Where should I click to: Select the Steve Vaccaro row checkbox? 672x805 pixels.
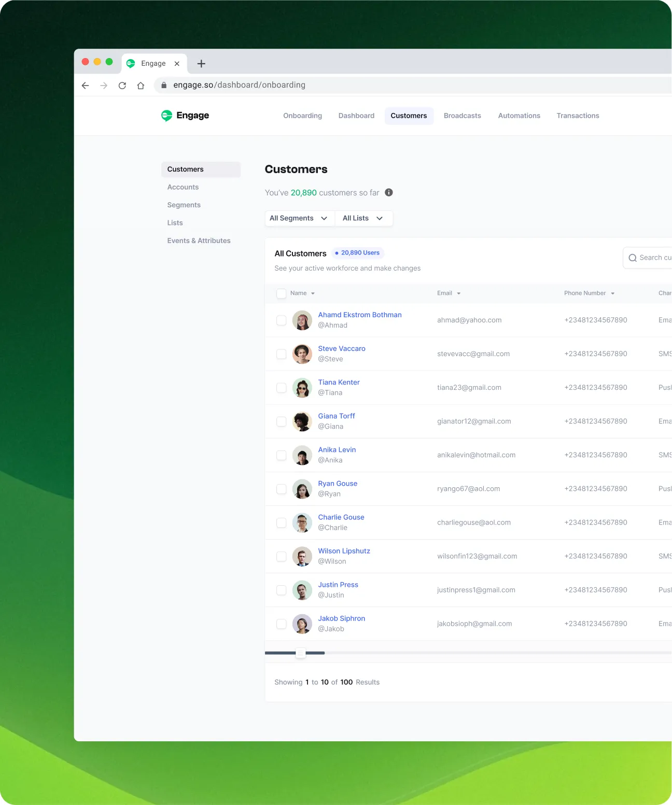click(282, 354)
